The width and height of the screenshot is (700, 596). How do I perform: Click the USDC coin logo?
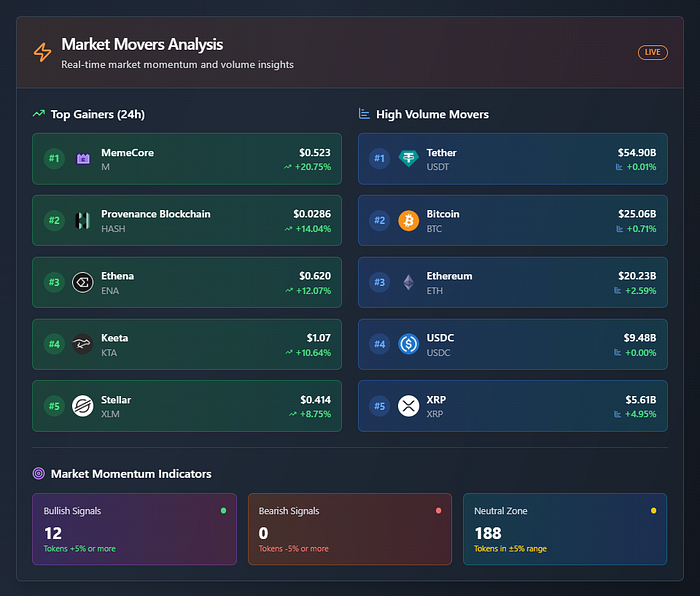[408, 344]
